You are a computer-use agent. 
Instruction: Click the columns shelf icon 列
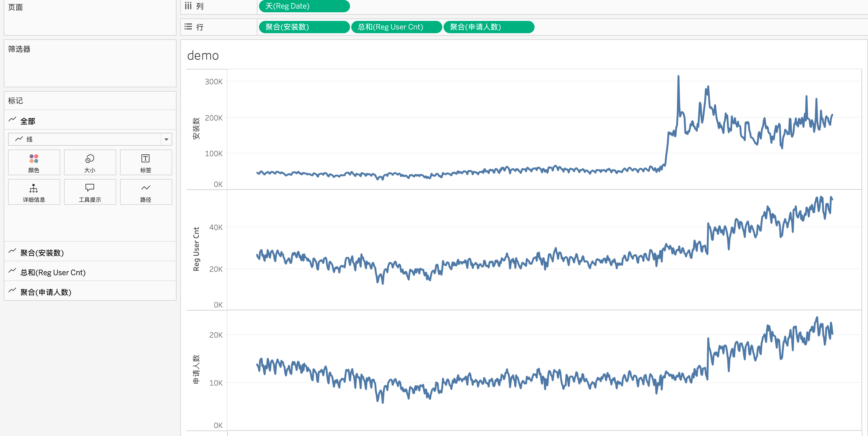[x=188, y=6]
